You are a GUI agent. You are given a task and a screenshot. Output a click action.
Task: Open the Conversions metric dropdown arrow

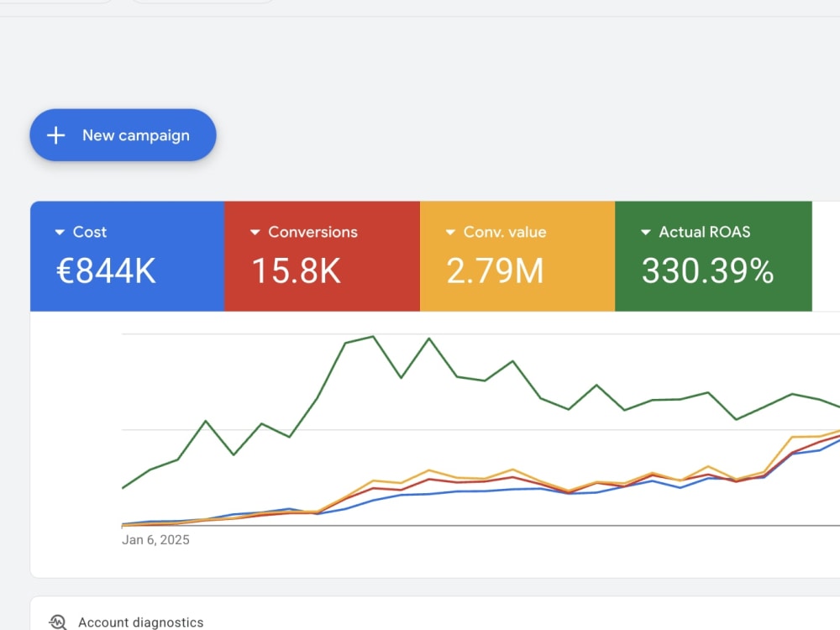pos(255,232)
